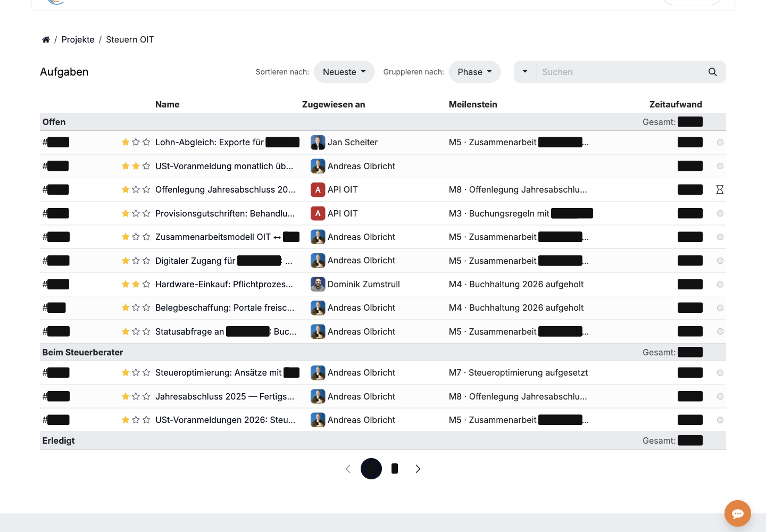Open the Neueste sort dropdown
Image resolution: width=766 pixels, height=532 pixels.
pyautogui.click(x=344, y=72)
